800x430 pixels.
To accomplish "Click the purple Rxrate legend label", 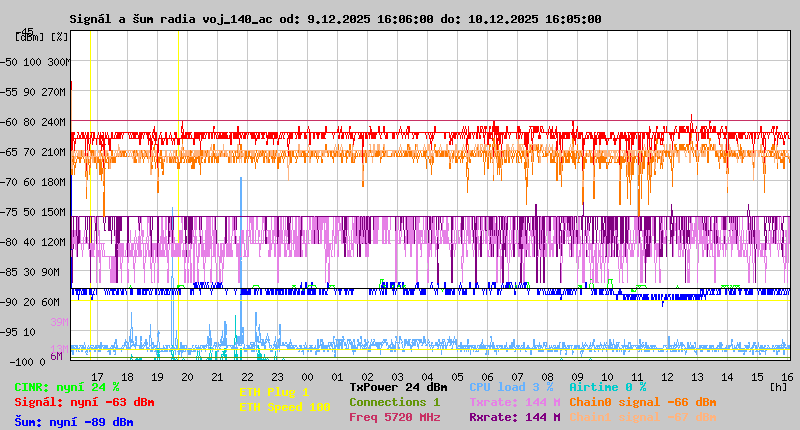I will (x=514, y=417).
